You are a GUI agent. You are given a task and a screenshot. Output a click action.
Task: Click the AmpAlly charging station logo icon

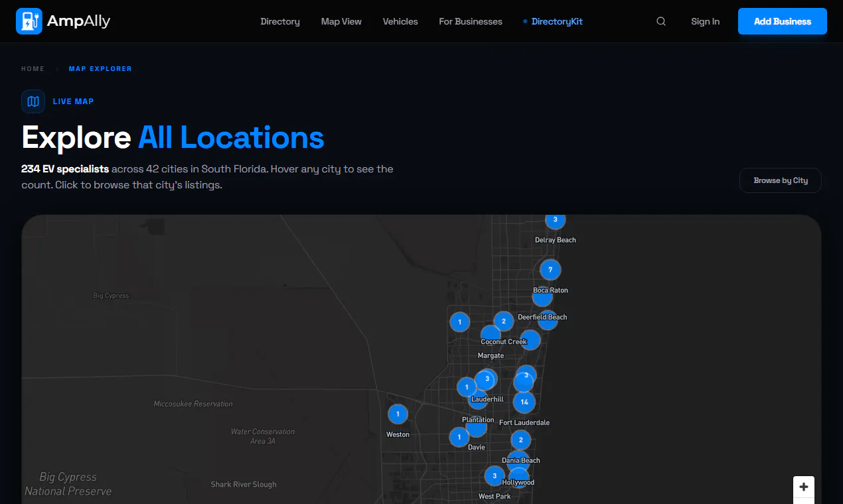coord(29,21)
